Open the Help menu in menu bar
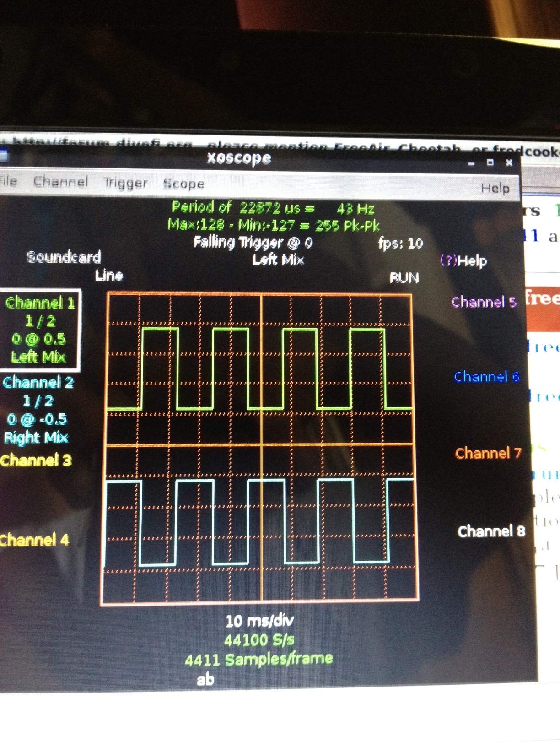This screenshot has height=747, width=560. pyautogui.click(x=495, y=188)
